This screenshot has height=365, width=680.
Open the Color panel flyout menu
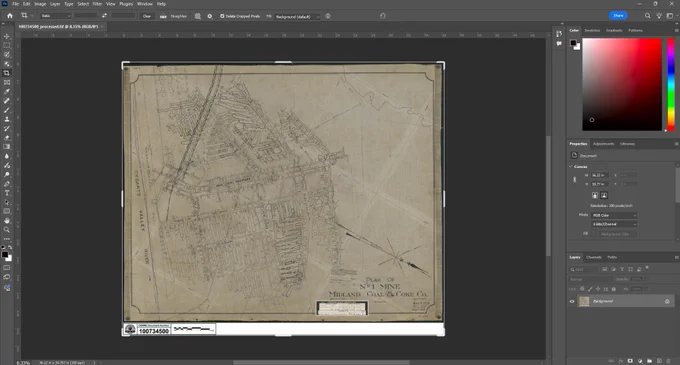(676, 30)
